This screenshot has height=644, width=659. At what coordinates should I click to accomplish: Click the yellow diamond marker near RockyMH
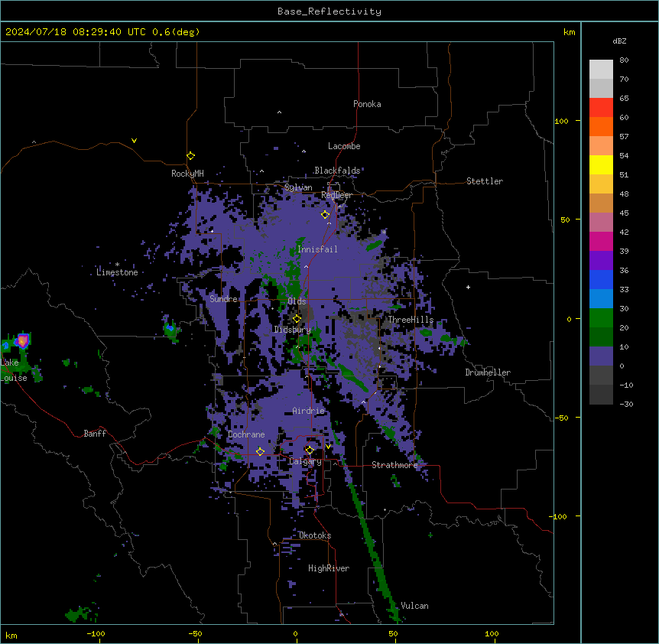pyautogui.click(x=190, y=156)
